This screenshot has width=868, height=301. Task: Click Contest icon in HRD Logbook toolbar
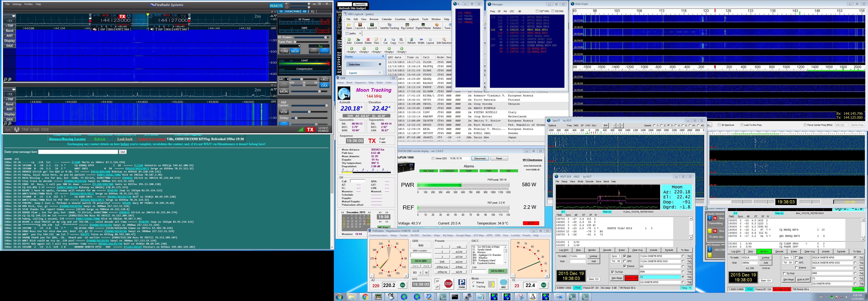pyautogui.click(x=358, y=41)
